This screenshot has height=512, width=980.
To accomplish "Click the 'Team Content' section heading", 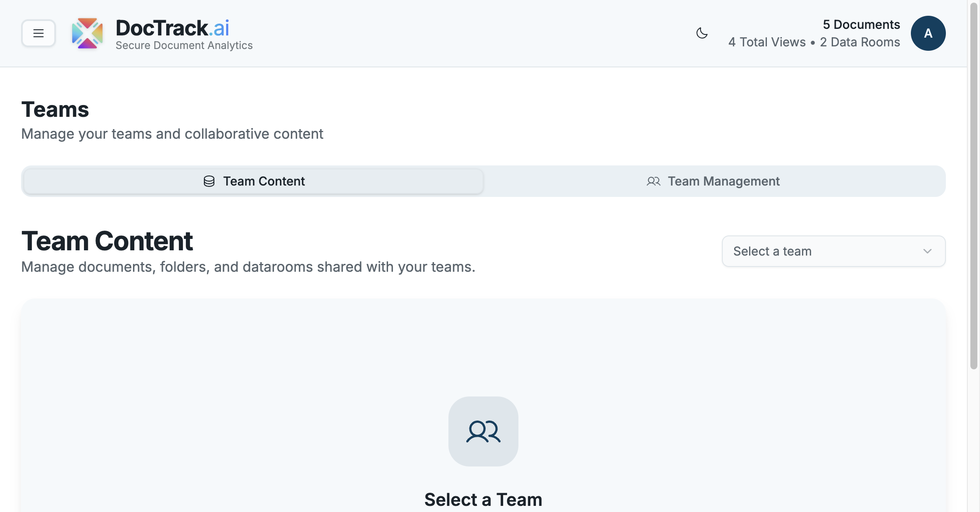I will click(107, 241).
